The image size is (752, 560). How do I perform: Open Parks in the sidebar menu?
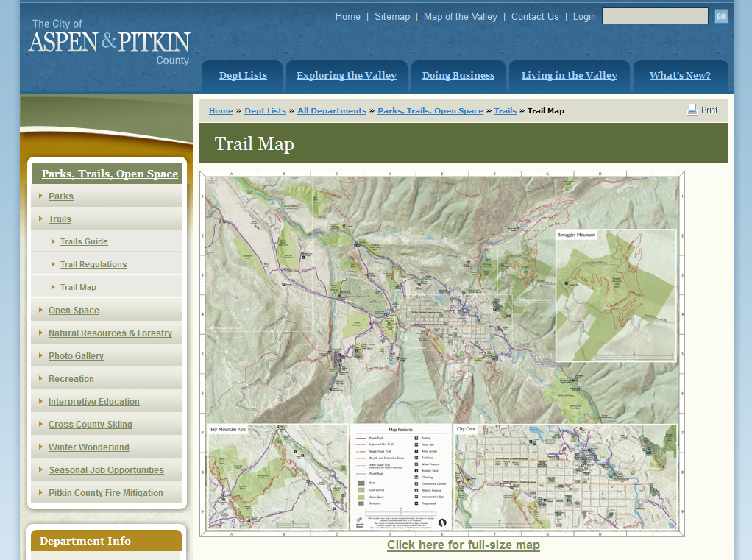(x=61, y=196)
